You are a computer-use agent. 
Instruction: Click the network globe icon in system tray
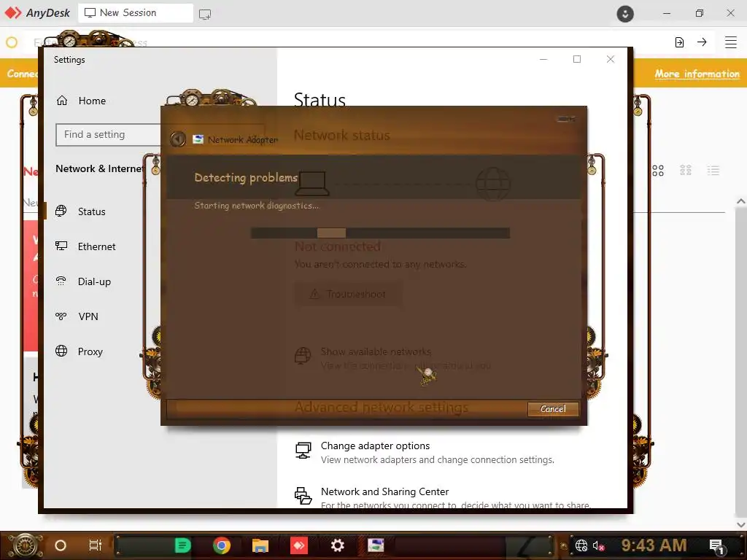coord(581,545)
